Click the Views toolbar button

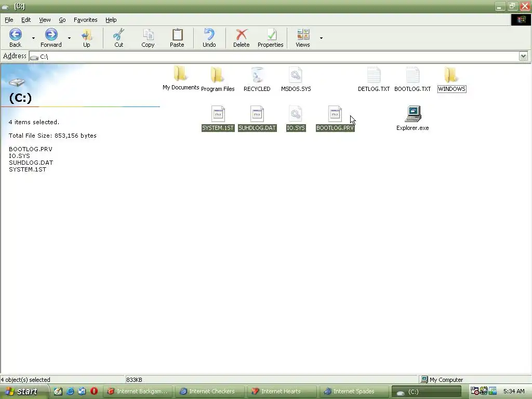[303, 38]
